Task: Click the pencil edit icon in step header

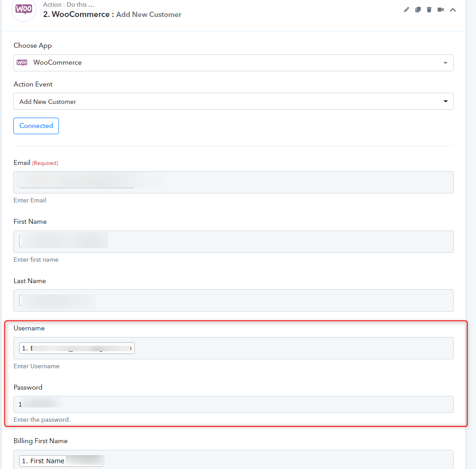Action: (406, 10)
